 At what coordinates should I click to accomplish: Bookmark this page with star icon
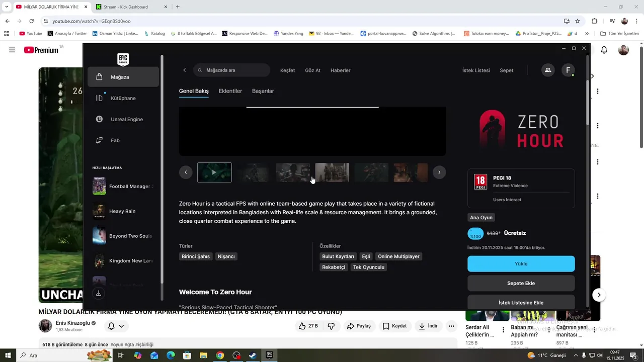(x=578, y=21)
